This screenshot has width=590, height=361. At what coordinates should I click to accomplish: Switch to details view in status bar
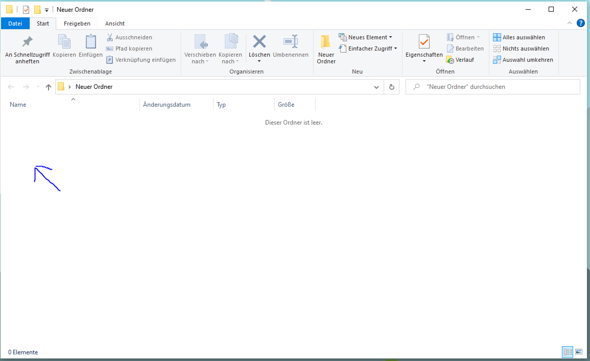(x=567, y=352)
